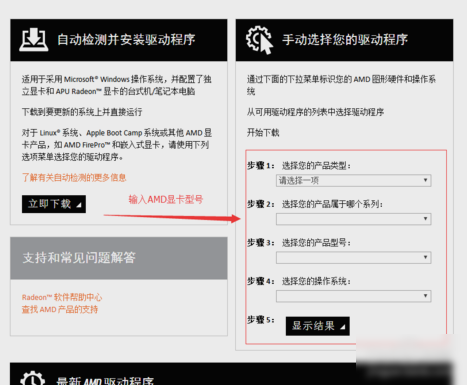Open the step 4 operating system dropdown

pyautogui.click(x=354, y=296)
